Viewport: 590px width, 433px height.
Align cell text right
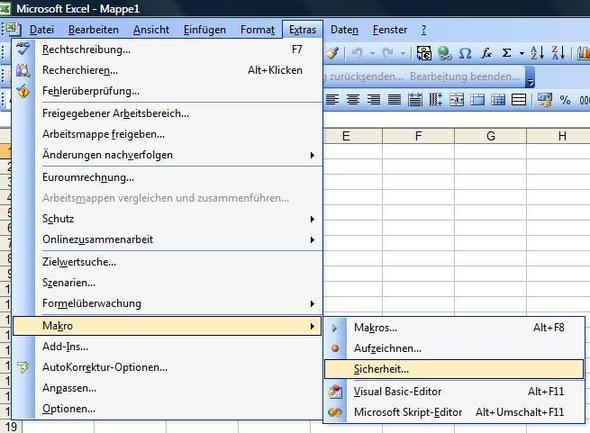[373, 100]
